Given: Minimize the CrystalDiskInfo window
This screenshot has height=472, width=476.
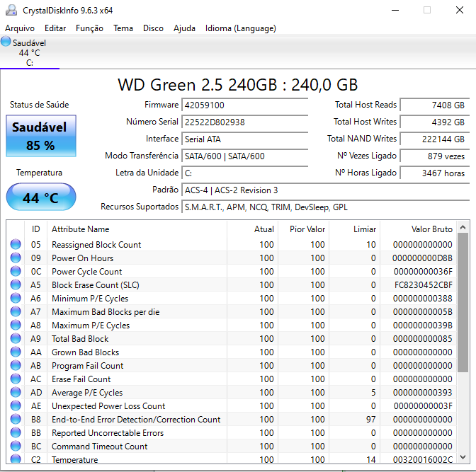Looking at the screenshot, I should 395,11.
